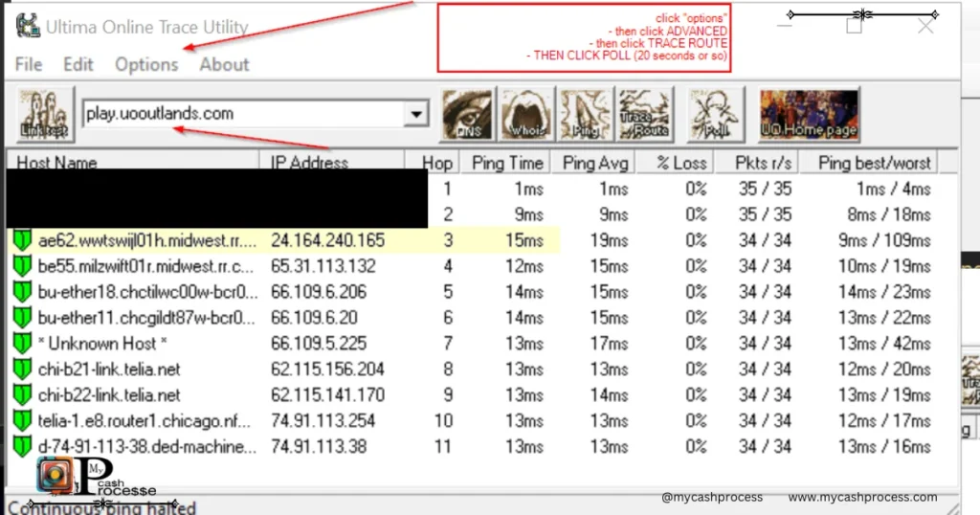Image resolution: width=980 pixels, height=515 pixels.
Task: Click ping best/worst value 8ms / 18ms
Action: click(889, 215)
